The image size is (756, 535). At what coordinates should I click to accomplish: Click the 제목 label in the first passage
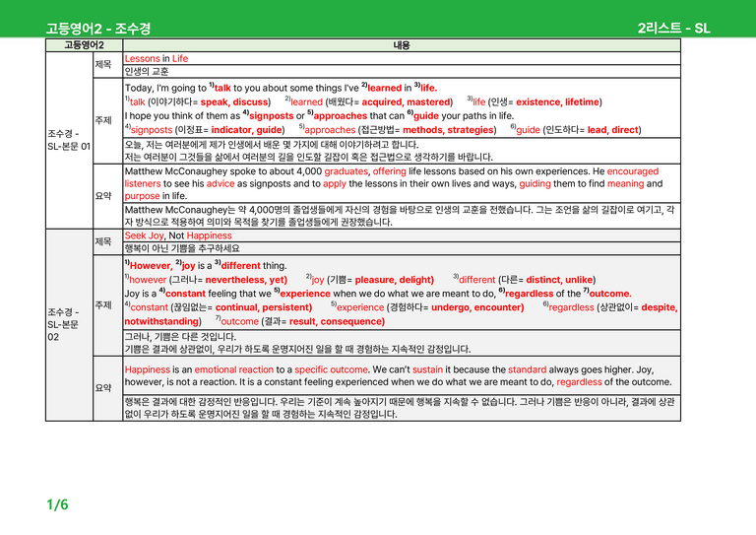coord(103,64)
